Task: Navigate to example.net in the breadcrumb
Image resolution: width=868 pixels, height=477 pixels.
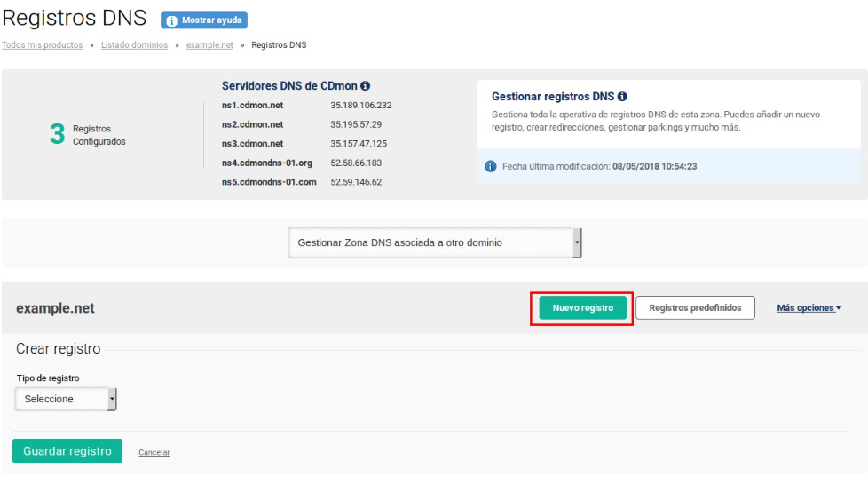Action: [x=209, y=44]
